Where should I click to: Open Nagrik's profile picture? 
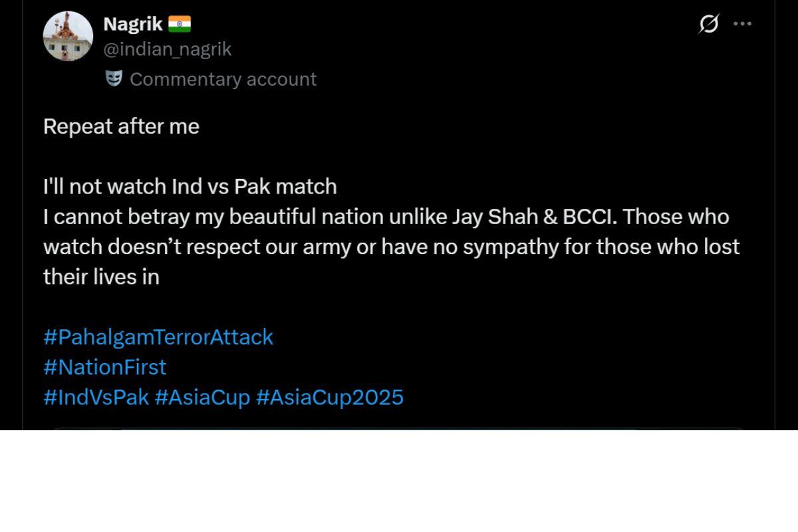coord(67,35)
